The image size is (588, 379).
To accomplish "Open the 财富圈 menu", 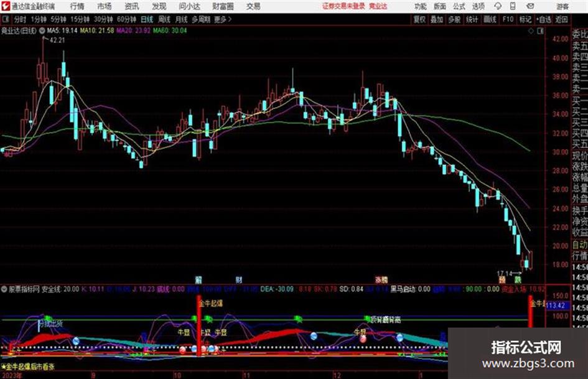I will point(223,6).
